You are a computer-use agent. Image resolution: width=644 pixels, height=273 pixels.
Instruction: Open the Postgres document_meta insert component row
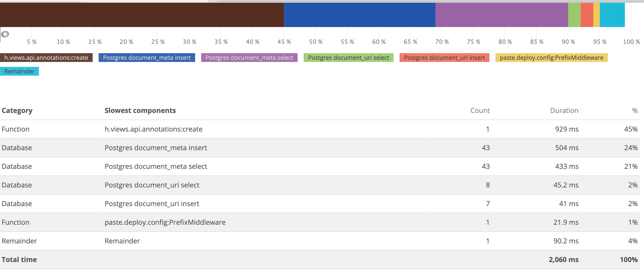tap(156, 147)
